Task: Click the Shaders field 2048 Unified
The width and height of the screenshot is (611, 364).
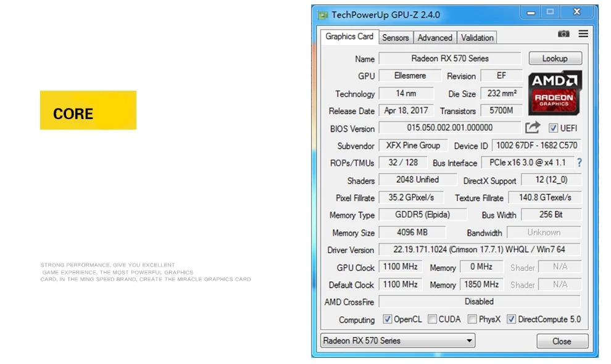Action: click(x=418, y=180)
